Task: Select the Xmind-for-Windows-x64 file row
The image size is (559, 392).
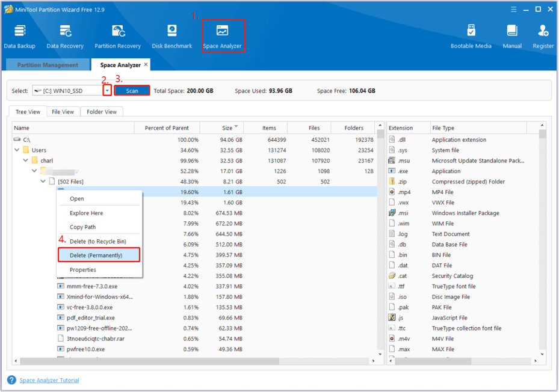Action: pos(194,296)
